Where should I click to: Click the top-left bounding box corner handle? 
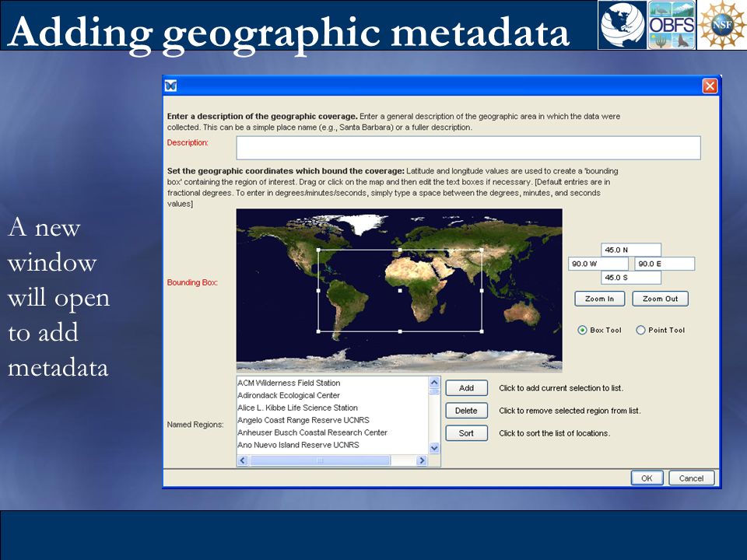(318, 250)
